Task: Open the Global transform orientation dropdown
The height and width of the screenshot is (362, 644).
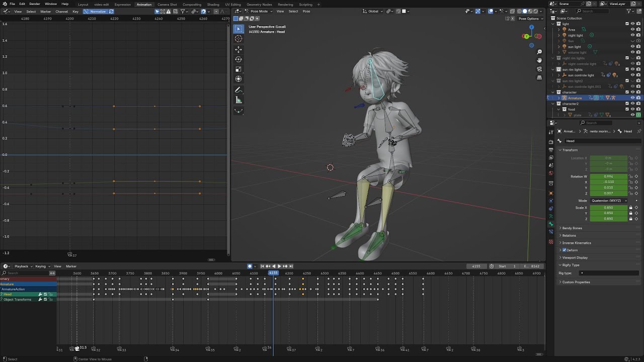Action: click(373, 11)
